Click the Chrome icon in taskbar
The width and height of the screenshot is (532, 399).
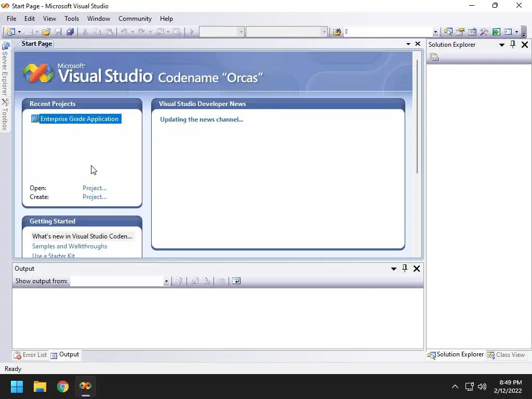click(x=63, y=386)
